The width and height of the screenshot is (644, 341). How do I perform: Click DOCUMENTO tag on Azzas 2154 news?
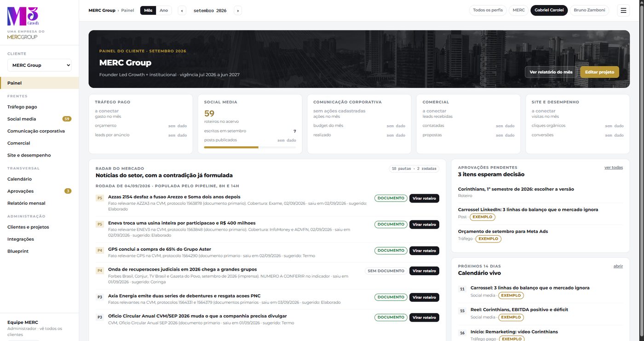391,198
